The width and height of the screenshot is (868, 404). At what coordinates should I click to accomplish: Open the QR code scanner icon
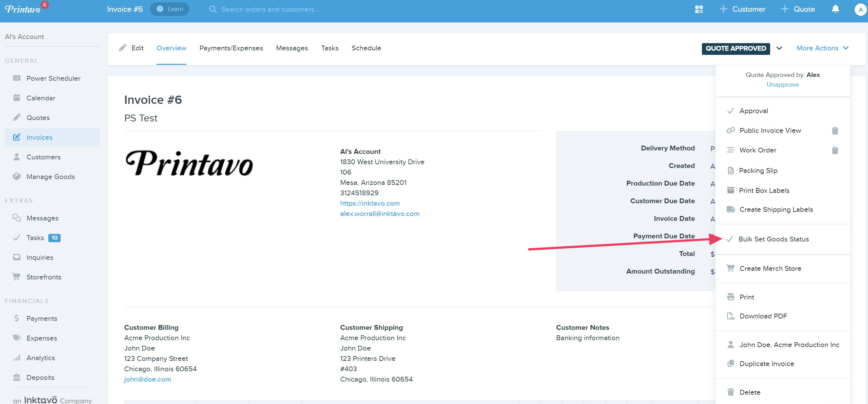[x=699, y=9]
